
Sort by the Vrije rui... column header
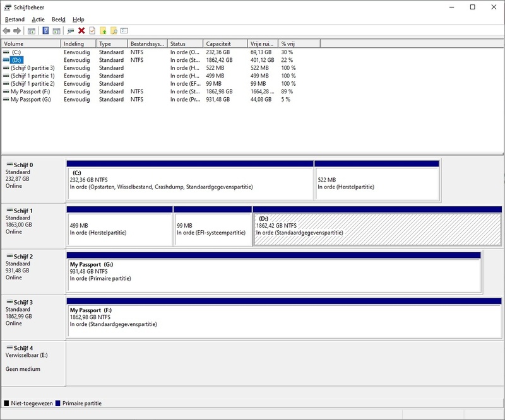263,44
